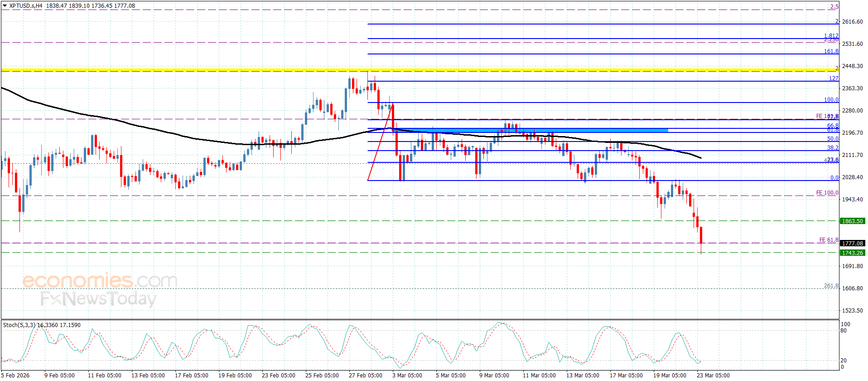Click the 9 Mar 05:00 time label

[494, 376]
